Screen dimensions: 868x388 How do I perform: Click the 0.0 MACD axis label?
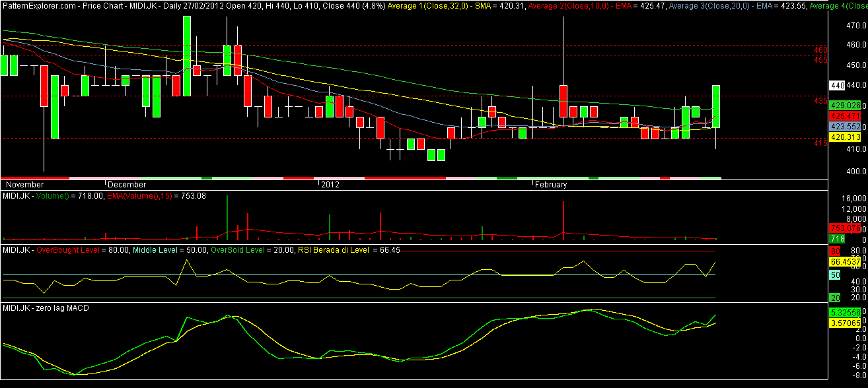[859, 338]
